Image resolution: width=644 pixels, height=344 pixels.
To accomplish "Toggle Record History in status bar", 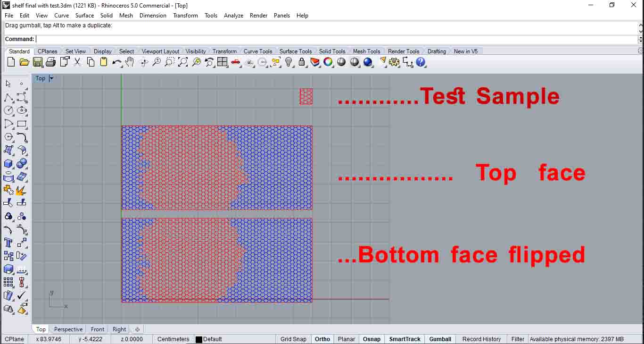I will 481,339.
